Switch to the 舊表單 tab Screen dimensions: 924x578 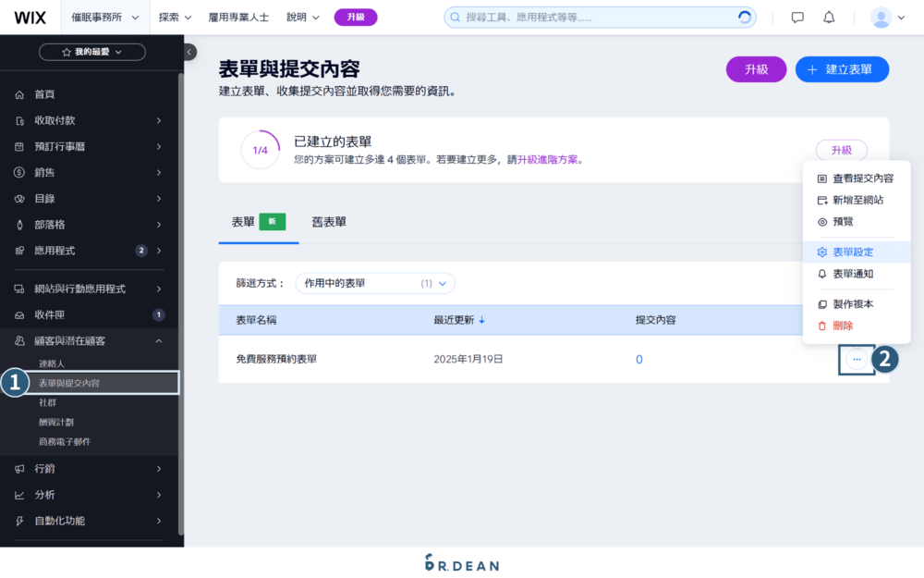click(330, 222)
